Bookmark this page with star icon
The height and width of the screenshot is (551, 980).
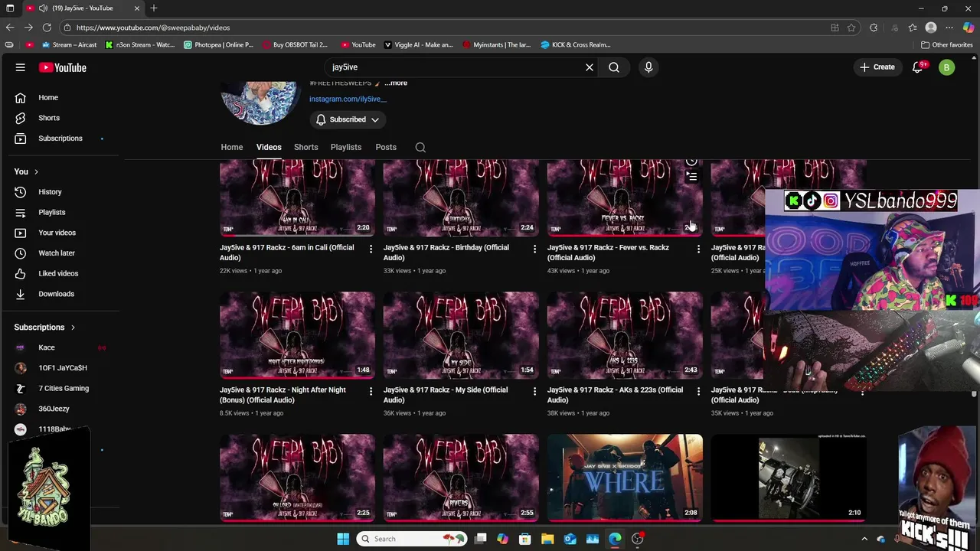pos(851,28)
